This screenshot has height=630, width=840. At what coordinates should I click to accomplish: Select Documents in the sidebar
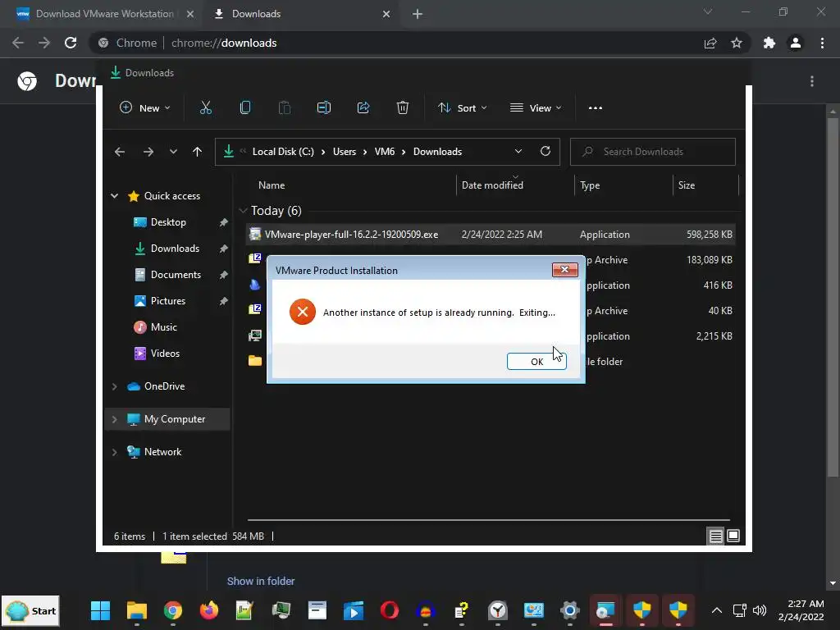176,274
